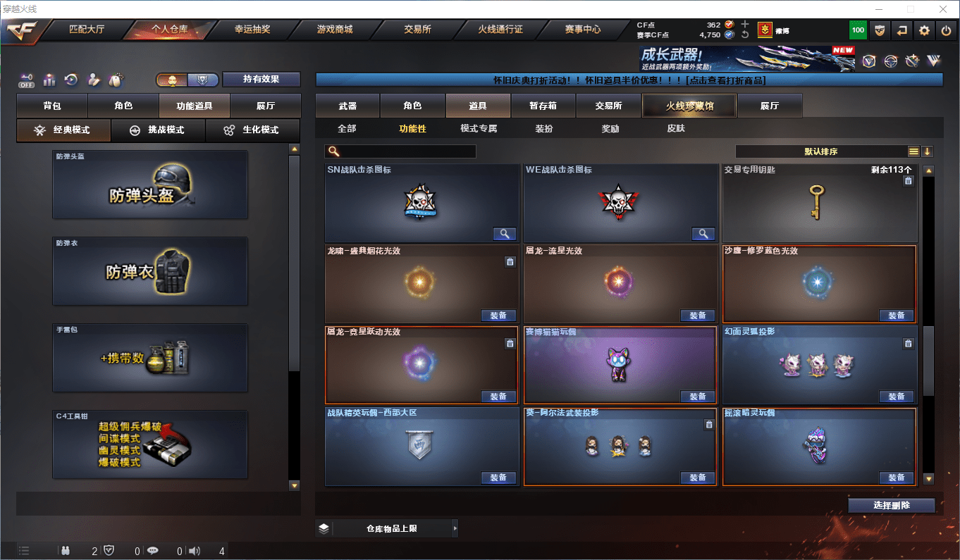Screen dimensions: 960x560
Task: Toggle list view icon beside 默认排序
Action: (x=913, y=151)
